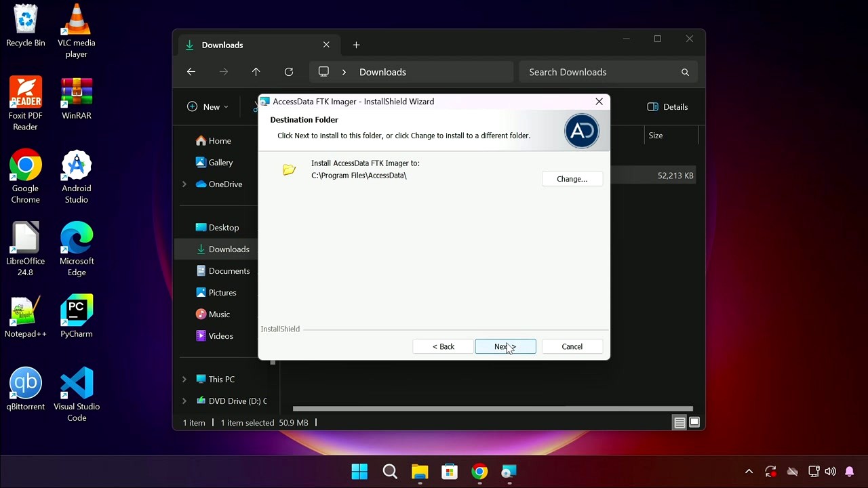
Task: Open a new File Explorer tab
Action: [356, 45]
